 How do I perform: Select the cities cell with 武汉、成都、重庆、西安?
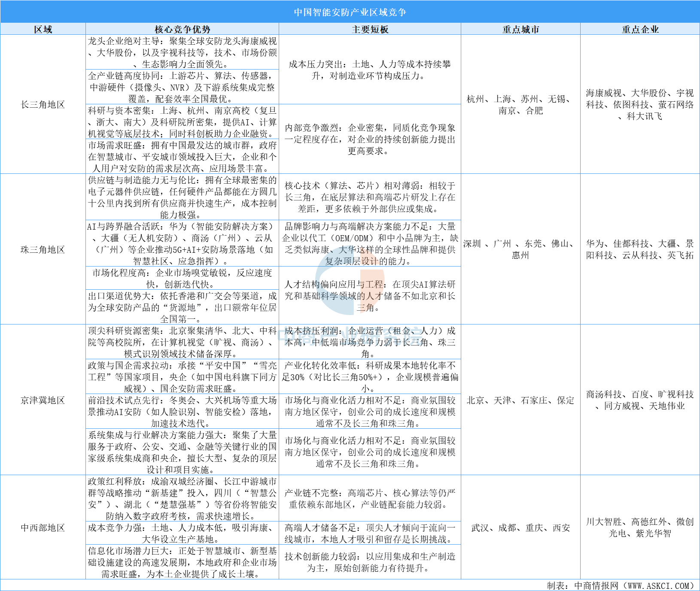[x=520, y=527]
